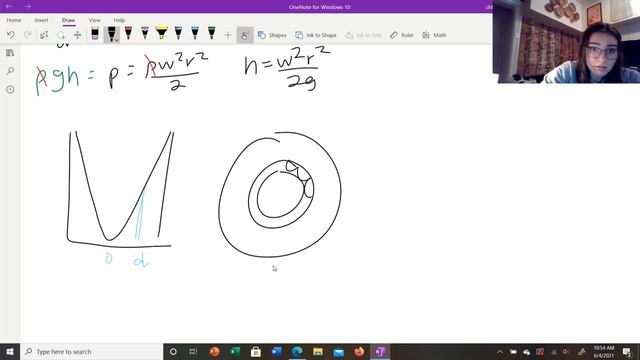Pick the dark blue pen
640x360 pixels.
[178, 33]
